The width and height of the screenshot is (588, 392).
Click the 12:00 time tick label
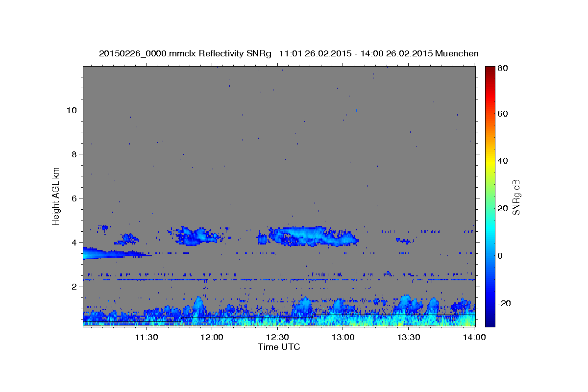[212, 337]
